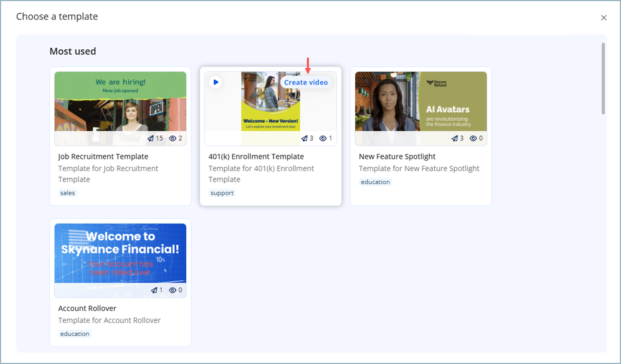621x364 pixels.
Task: Click the vertical scrollbar of the template list
Action: tap(602, 78)
